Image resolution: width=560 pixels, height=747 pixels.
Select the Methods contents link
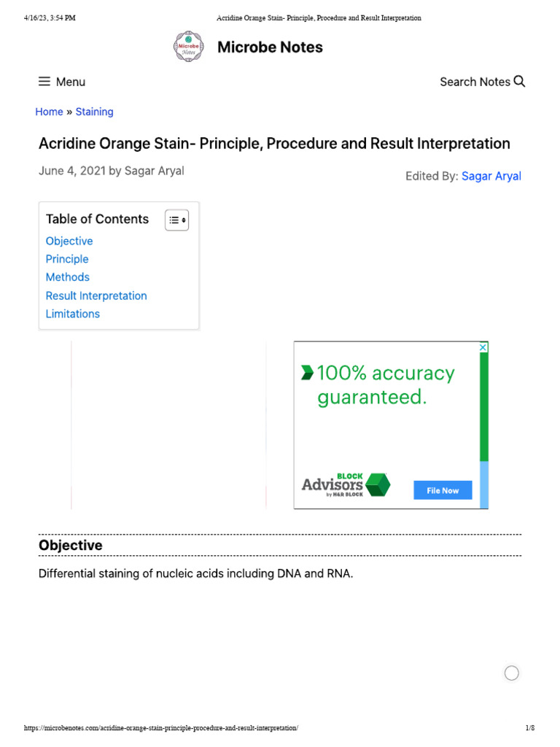[68, 277]
